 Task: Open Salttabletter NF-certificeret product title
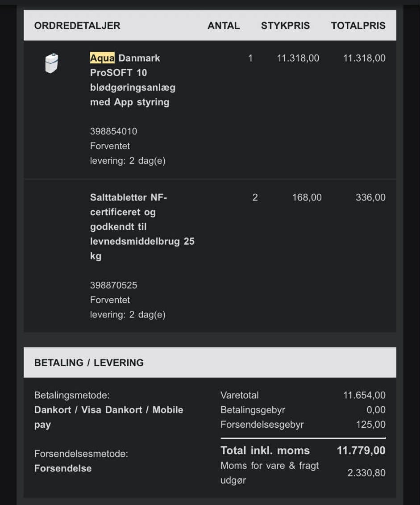coord(142,226)
